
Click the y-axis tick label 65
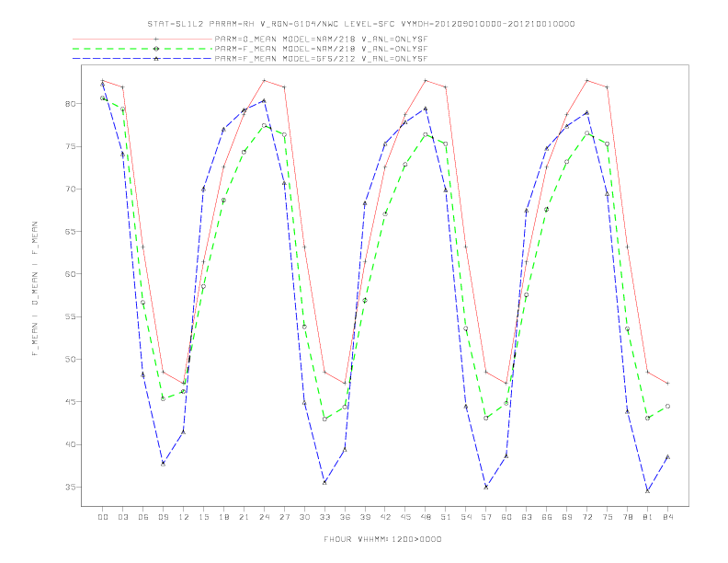tap(70, 231)
